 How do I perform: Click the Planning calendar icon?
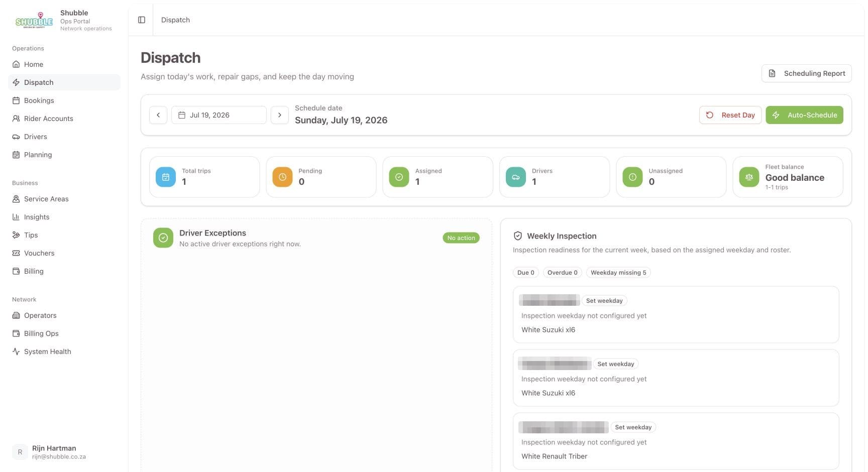(x=16, y=155)
